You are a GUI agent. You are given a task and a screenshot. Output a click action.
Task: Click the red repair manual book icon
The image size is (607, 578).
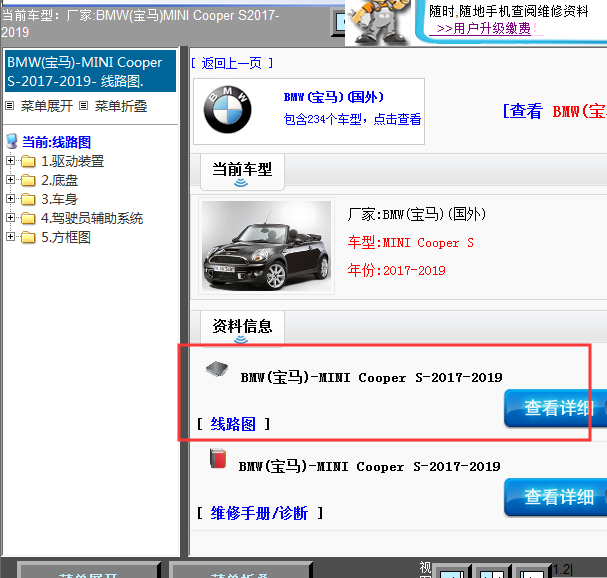pyautogui.click(x=216, y=459)
